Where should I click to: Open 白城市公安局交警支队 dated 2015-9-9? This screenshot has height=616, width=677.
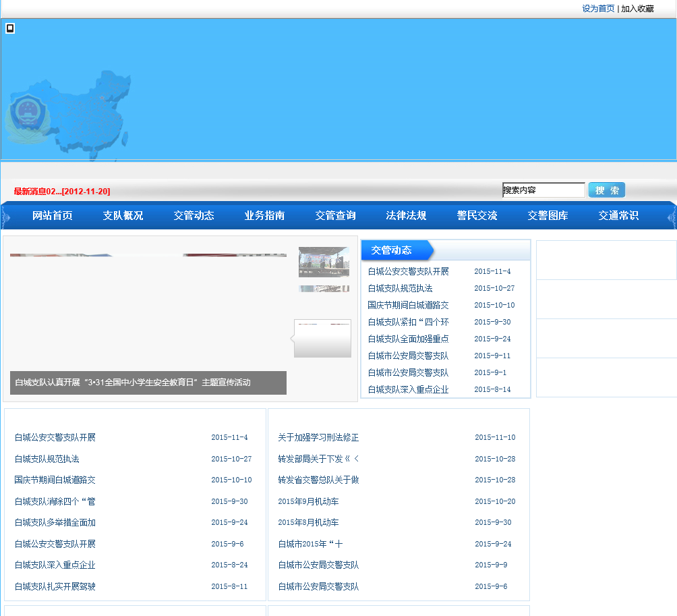coord(318,565)
